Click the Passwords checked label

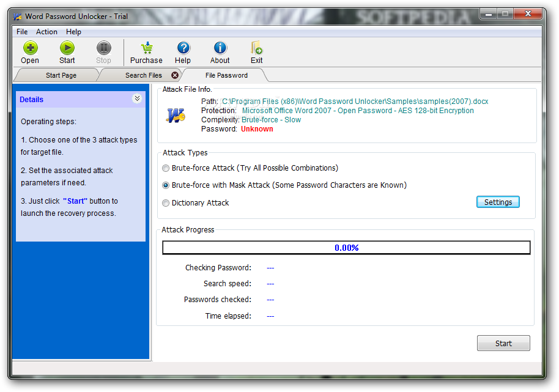[218, 300]
